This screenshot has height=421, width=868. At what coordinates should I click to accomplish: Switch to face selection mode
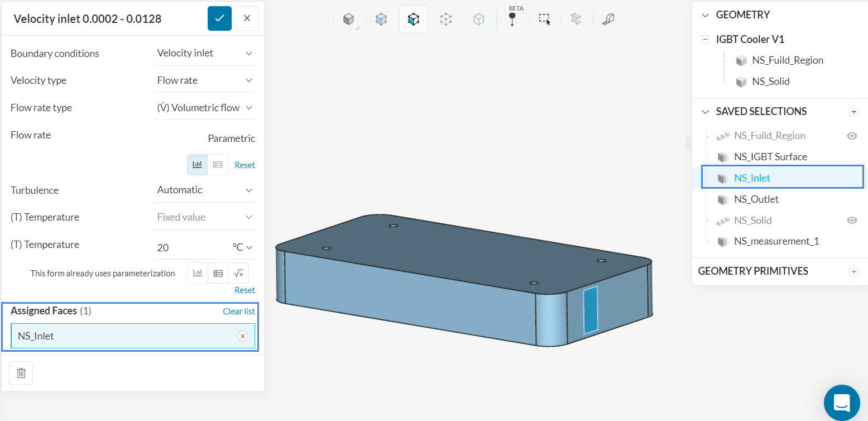pyautogui.click(x=413, y=20)
